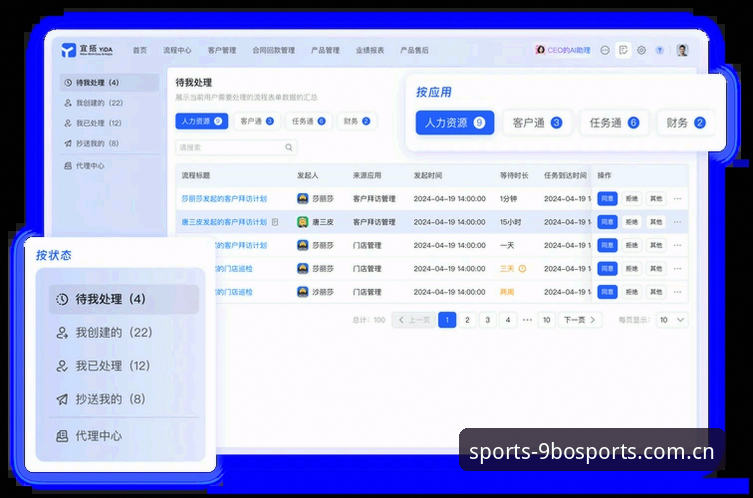Open 业绩报表 in top navigation

coord(370,50)
